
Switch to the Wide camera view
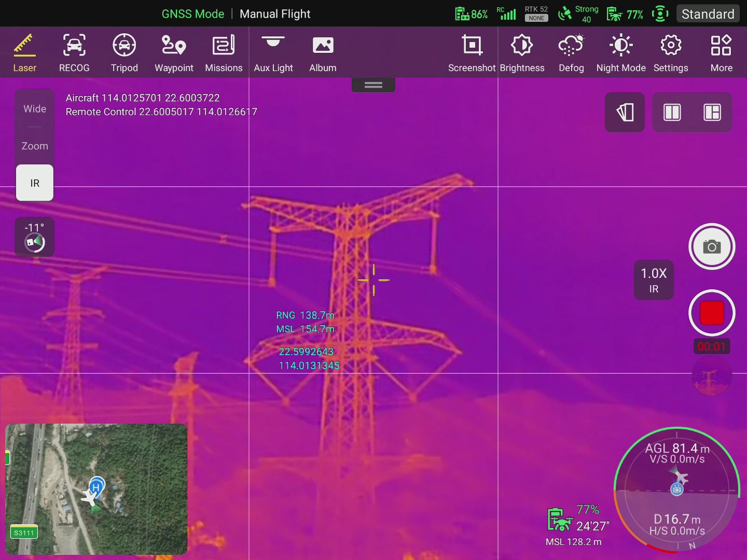click(x=35, y=109)
